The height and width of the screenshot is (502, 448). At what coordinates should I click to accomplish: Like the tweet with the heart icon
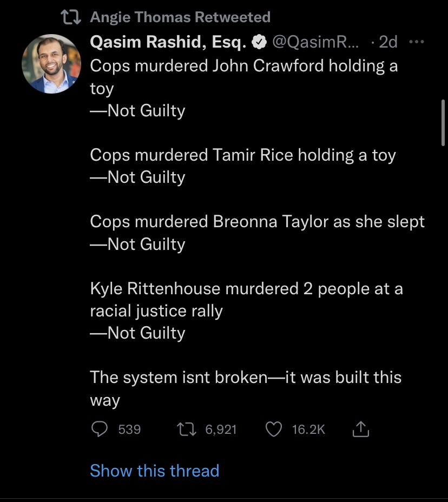(x=273, y=429)
